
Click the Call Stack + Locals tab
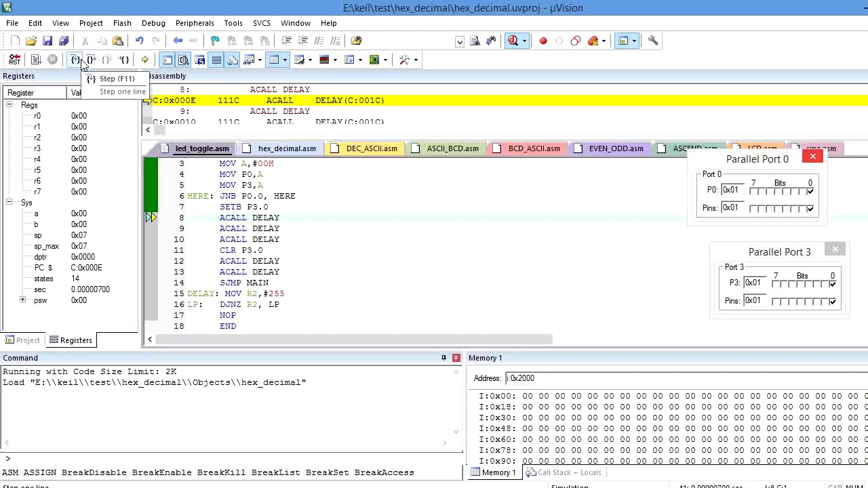[x=563, y=472]
